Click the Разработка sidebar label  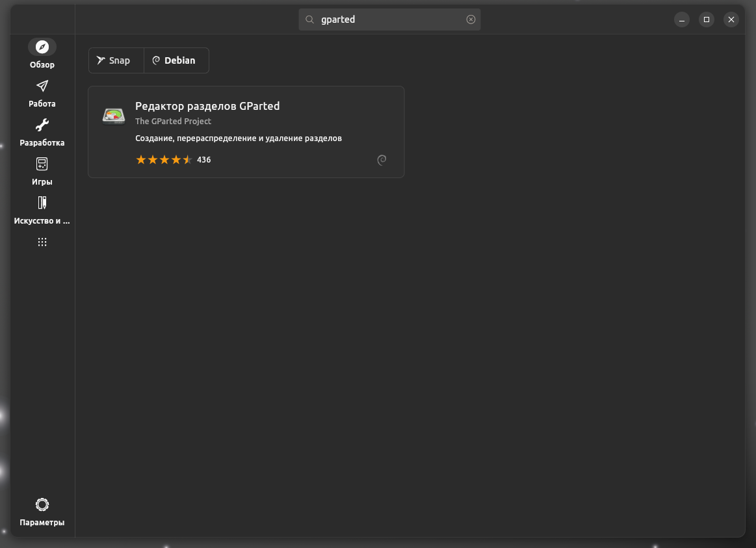point(42,142)
